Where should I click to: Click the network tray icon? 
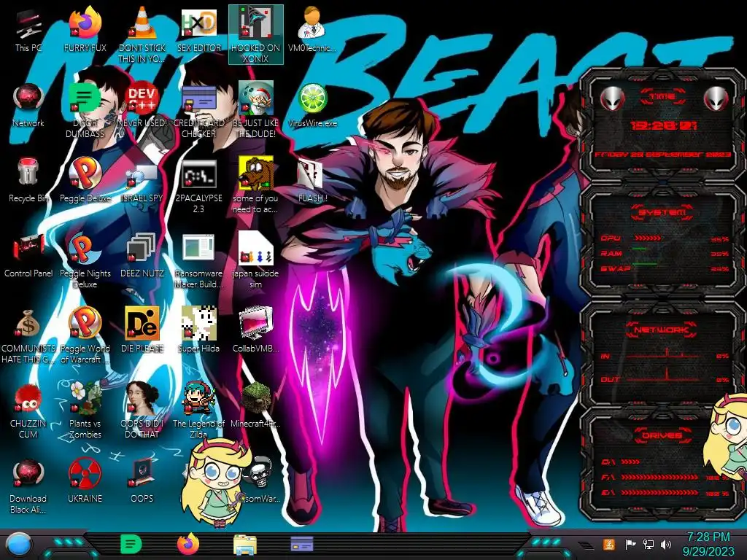(x=649, y=544)
